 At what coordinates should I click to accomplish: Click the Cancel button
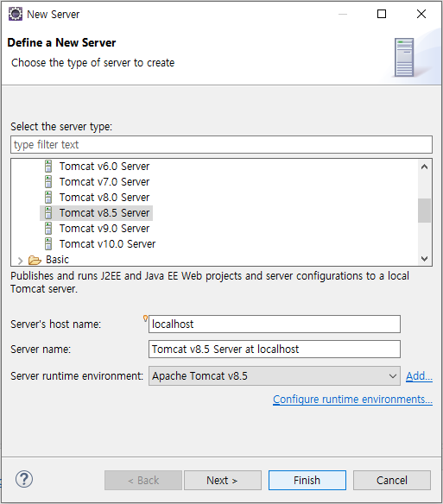pos(392,480)
